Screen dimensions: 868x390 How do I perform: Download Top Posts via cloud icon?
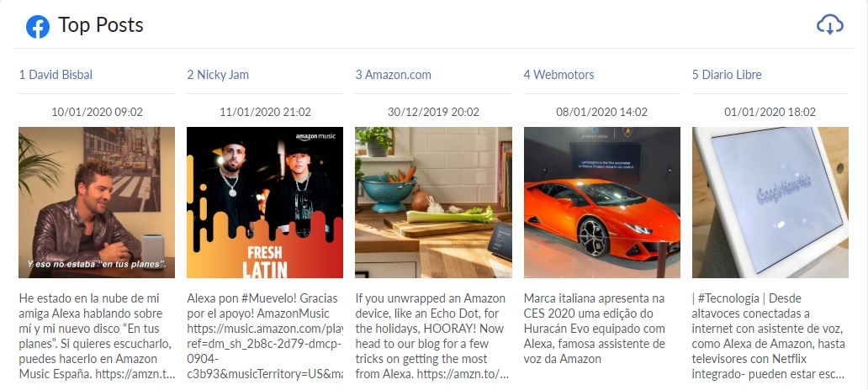tap(830, 25)
